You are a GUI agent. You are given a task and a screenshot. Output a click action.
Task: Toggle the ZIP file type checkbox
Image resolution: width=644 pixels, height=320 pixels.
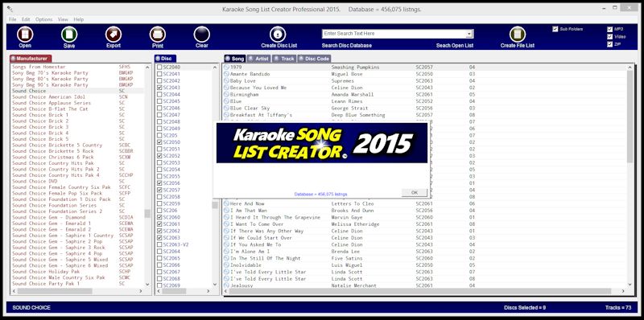609,44
